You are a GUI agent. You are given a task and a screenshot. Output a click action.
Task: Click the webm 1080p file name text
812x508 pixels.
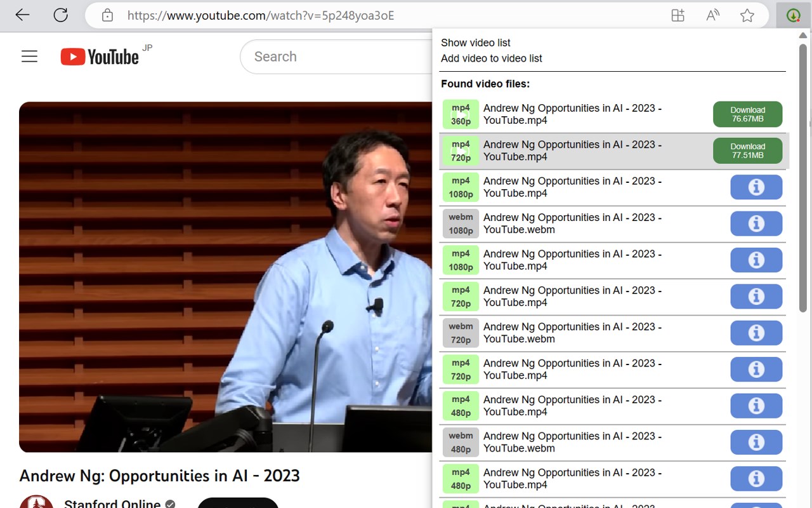click(x=572, y=224)
